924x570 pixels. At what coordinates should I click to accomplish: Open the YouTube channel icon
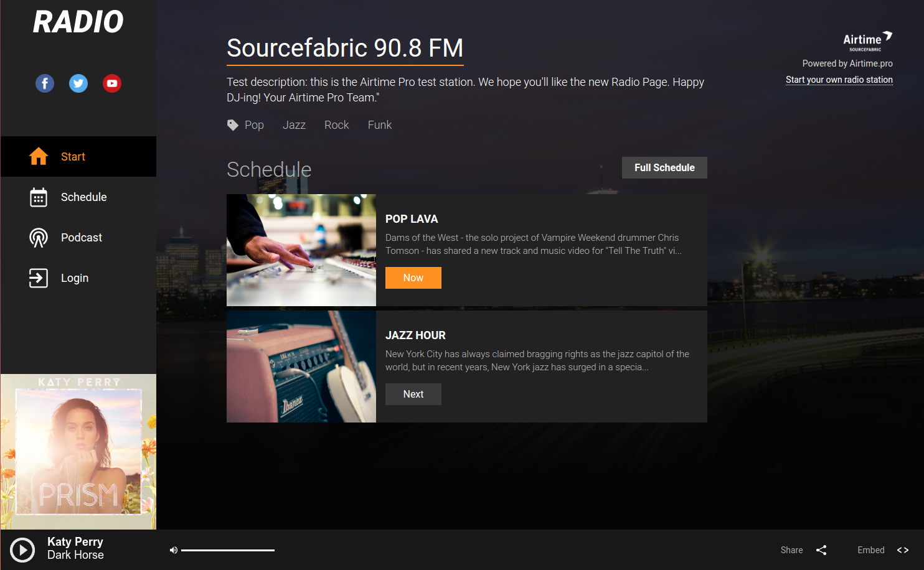(x=112, y=83)
